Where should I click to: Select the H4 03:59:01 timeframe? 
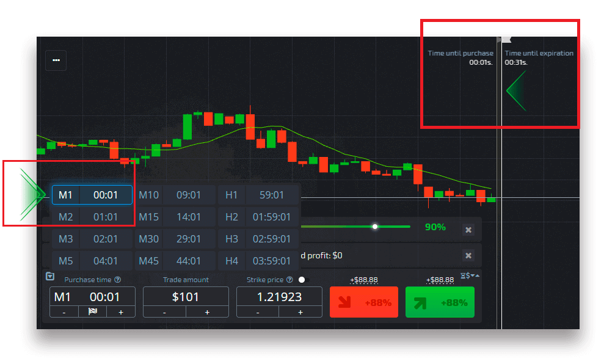click(258, 261)
